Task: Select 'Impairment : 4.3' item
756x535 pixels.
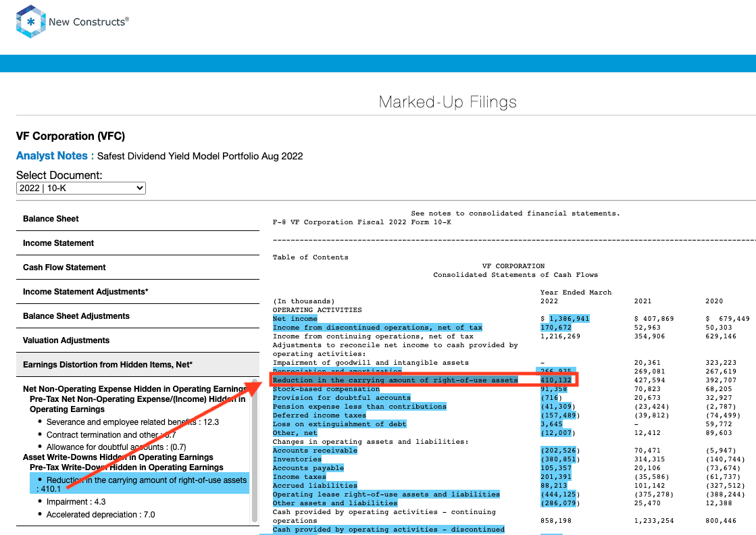Action: click(x=76, y=502)
